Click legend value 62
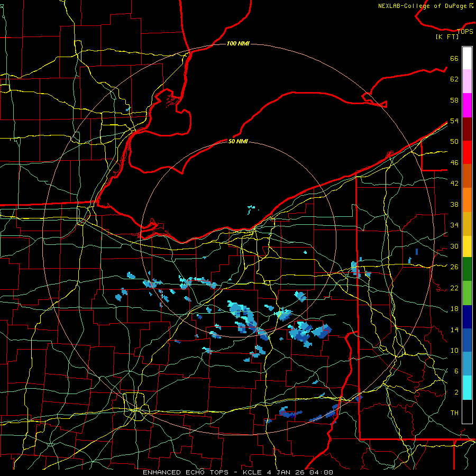Screen dimensions: 476x476 pyautogui.click(x=454, y=79)
